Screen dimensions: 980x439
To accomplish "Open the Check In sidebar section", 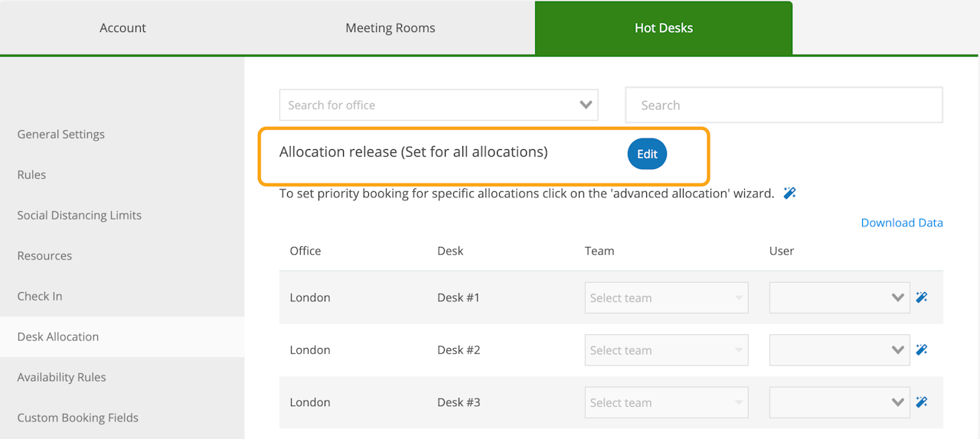I will click(40, 296).
